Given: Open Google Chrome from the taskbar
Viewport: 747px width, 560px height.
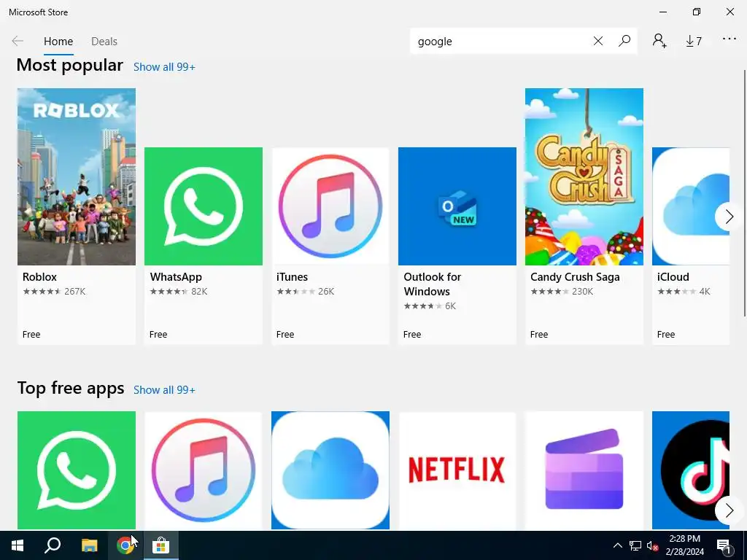Looking at the screenshot, I should (125, 545).
